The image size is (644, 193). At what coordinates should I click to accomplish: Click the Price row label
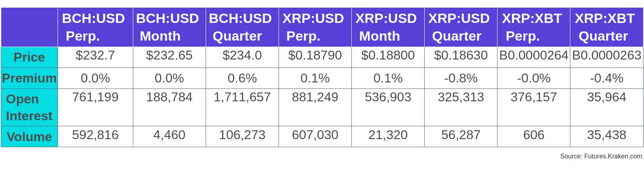(x=29, y=57)
